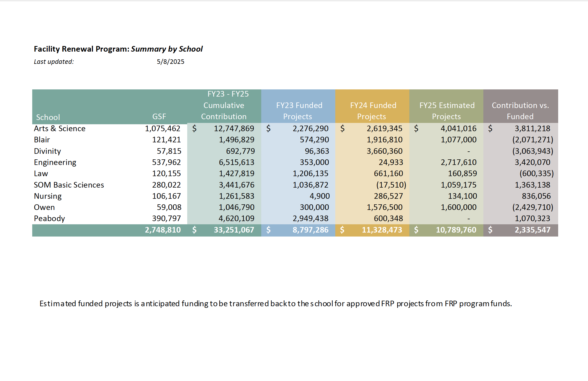Click Owen's FY25 estimate 1,600,000
The image size is (588, 381).
[x=458, y=207]
